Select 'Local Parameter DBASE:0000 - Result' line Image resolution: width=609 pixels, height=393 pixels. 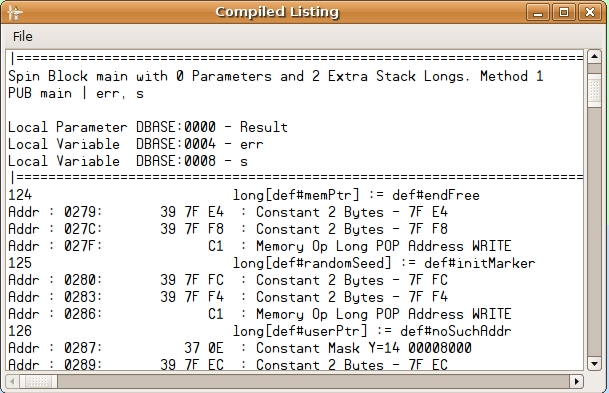pos(148,127)
